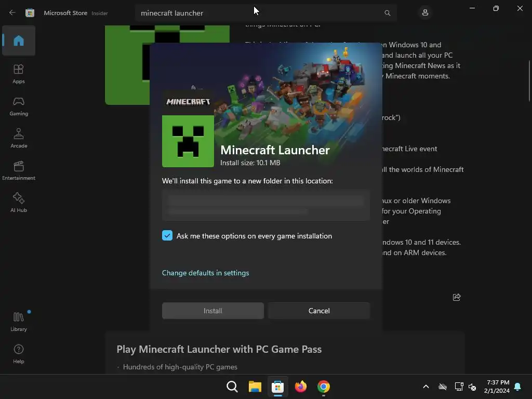Cancel the installation dialog

319,311
